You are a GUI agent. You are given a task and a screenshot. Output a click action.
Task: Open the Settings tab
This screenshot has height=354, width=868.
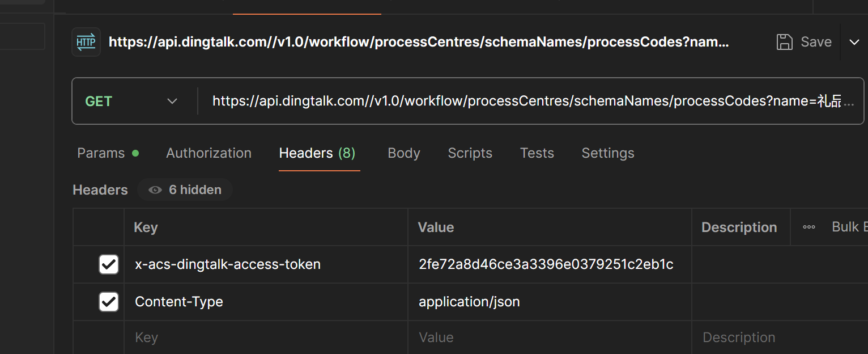tap(608, 153)
